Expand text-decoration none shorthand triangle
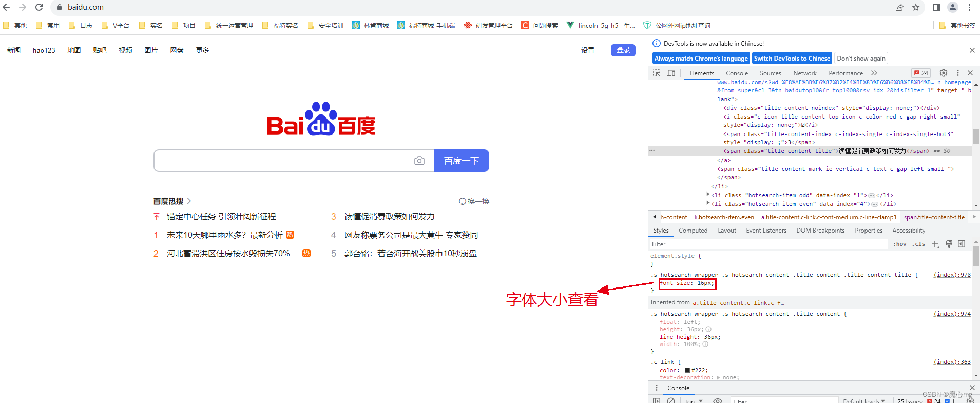 719,377
